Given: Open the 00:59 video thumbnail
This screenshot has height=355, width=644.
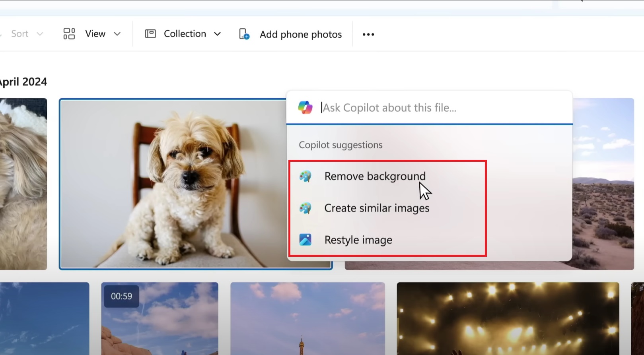Looking at the screenshot, I should [160, 318].
